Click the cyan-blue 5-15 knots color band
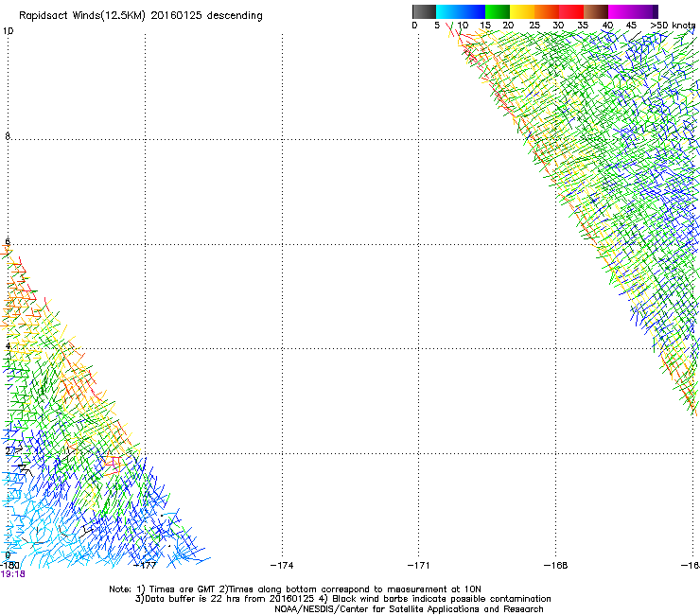Viewport: 700px width, 615px height. [461, 11]
